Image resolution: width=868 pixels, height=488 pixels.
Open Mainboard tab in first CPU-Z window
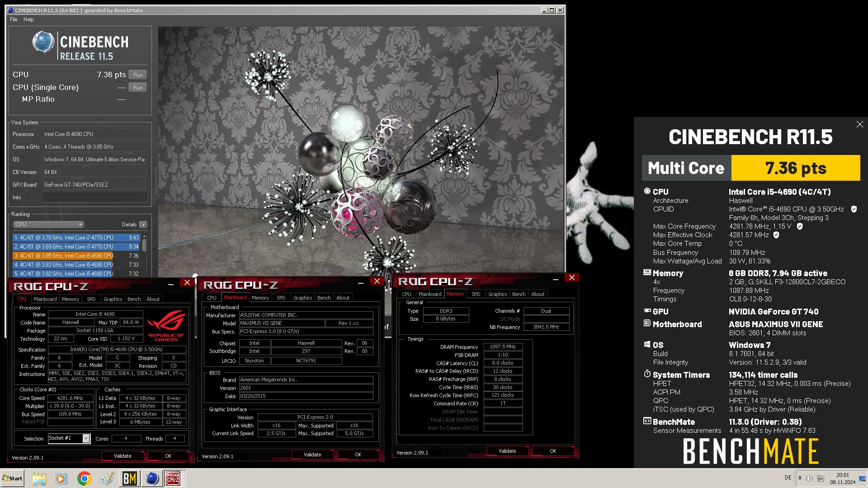(x=45, y=299)
